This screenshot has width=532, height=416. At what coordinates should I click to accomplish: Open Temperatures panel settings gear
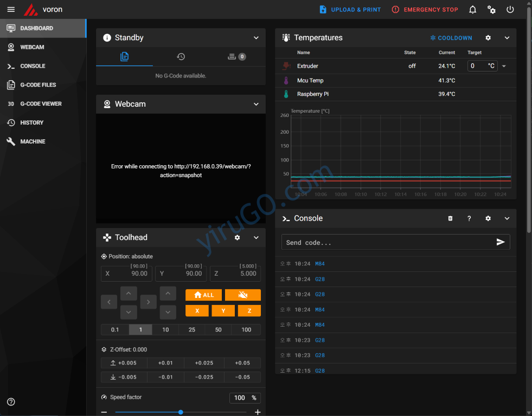coord(488,38)
